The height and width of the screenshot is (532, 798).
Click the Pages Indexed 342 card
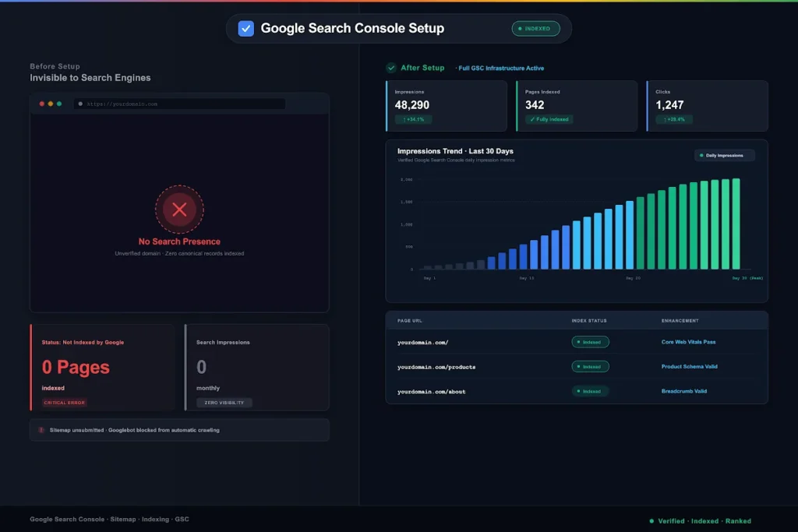(577, 106)
